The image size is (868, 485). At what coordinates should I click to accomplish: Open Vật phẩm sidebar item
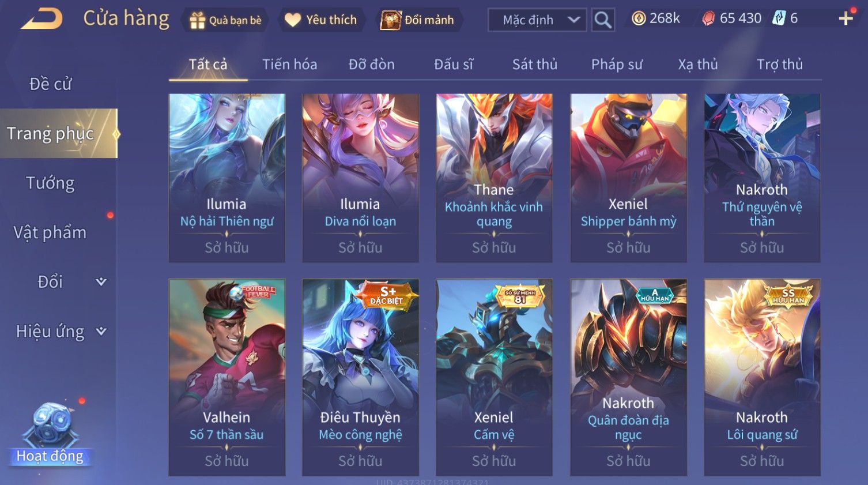50,232
